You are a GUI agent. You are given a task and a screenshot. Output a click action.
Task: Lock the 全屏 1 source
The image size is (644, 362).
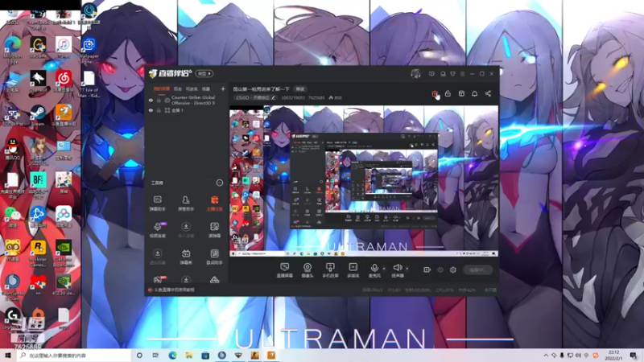(159, 110)
